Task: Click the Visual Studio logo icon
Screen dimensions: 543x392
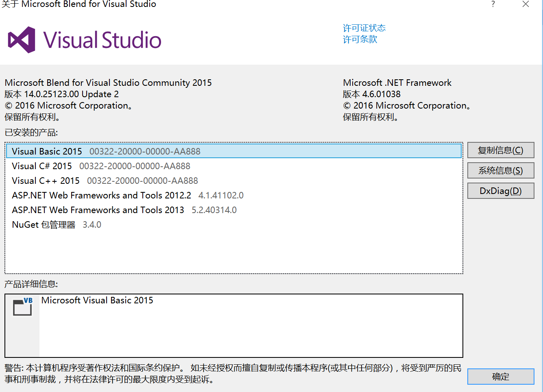Action: (22, 40)
